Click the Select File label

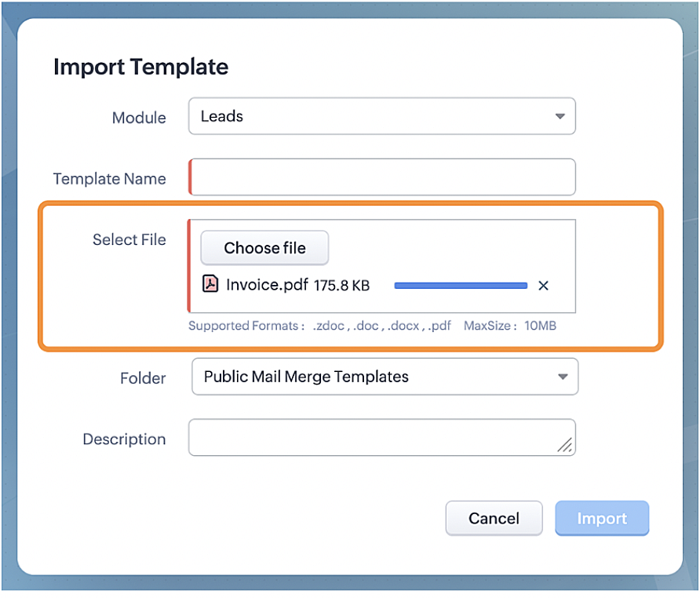tap(129, 239)
